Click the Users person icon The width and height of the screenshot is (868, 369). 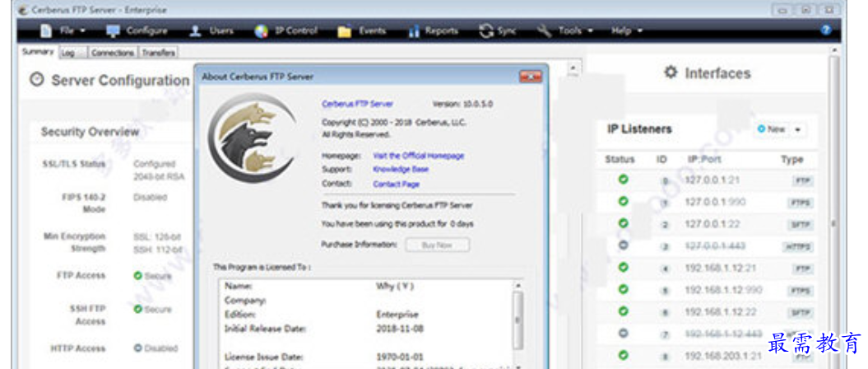pos(195,31)
